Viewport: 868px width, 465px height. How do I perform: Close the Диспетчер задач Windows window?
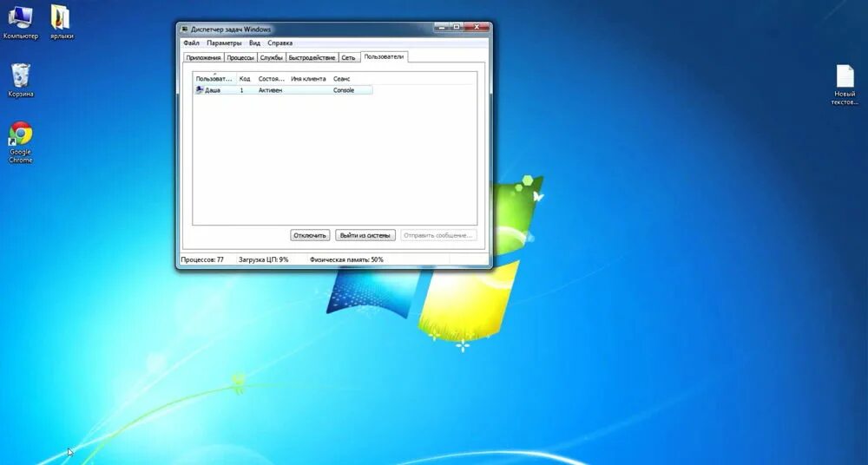pos(476,26)
